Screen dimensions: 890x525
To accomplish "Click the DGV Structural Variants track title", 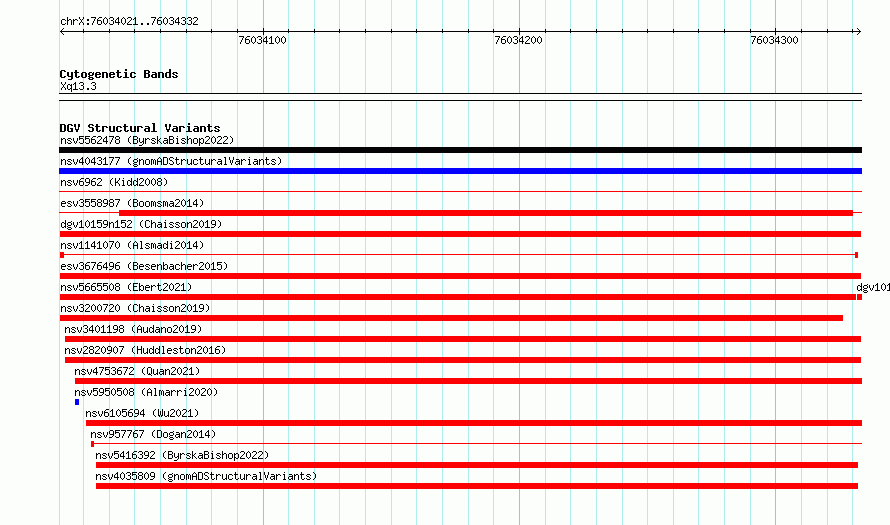I will coord(140,128).
